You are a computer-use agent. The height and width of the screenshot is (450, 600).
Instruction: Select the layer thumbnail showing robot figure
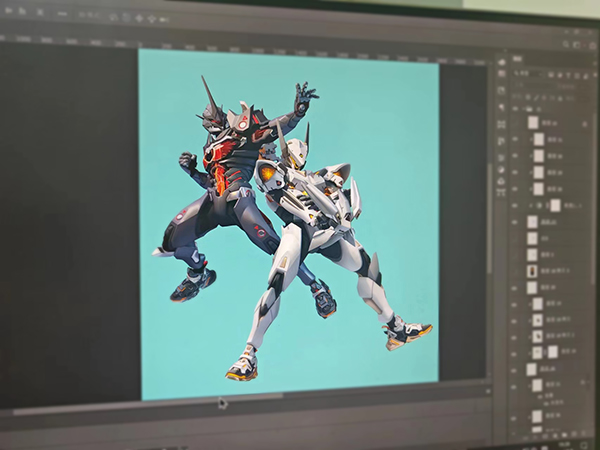tap(532, 271)
